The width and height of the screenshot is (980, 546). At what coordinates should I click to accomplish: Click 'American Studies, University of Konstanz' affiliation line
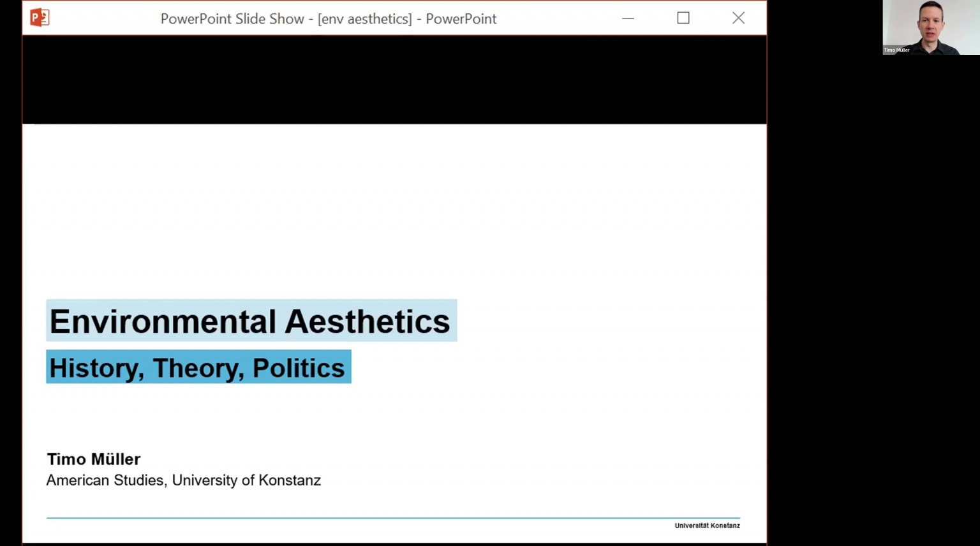(x=183, y=480)
